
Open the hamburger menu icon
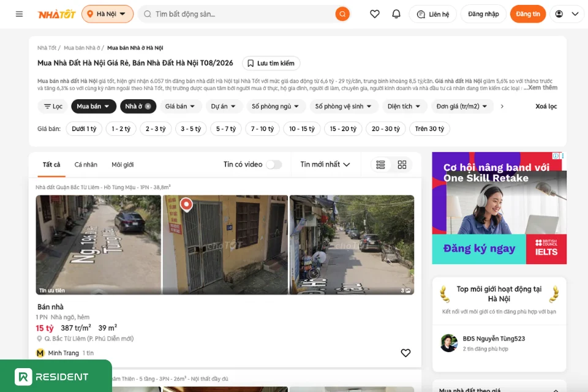tap(19, 14)
